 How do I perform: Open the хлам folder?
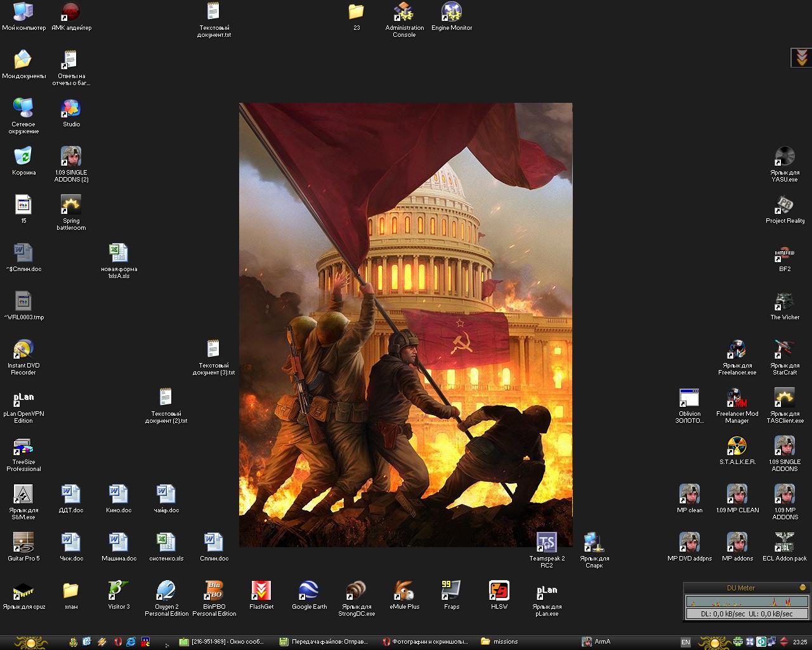pyautogui.click(x=71, y=597)
